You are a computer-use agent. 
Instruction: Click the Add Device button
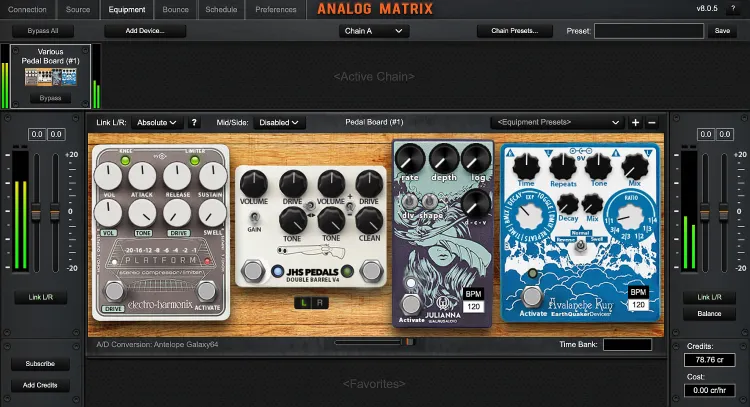[x=145, y=31]
